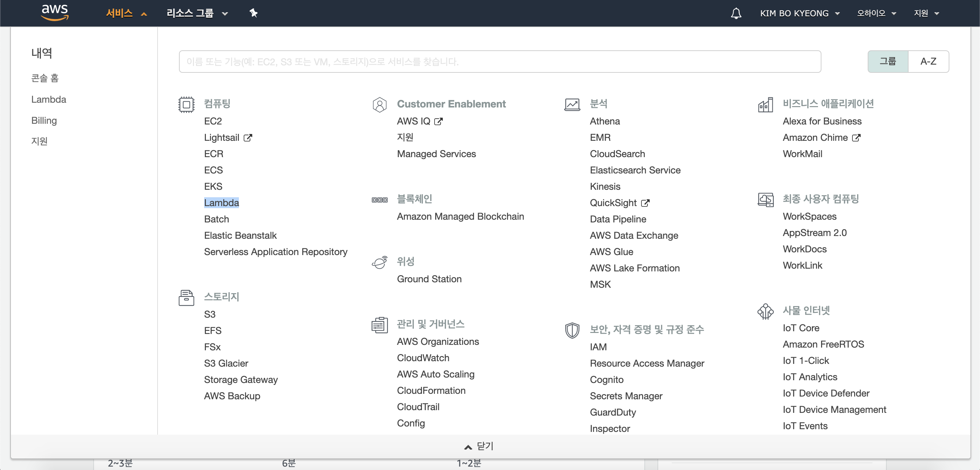Open Serverless Application Repository link

click(275, 252)
